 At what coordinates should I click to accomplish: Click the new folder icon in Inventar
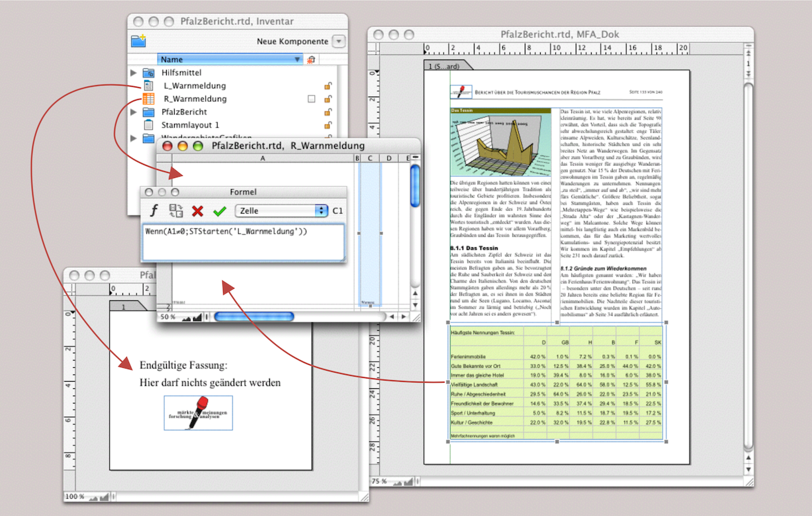[x=138, y=41]
